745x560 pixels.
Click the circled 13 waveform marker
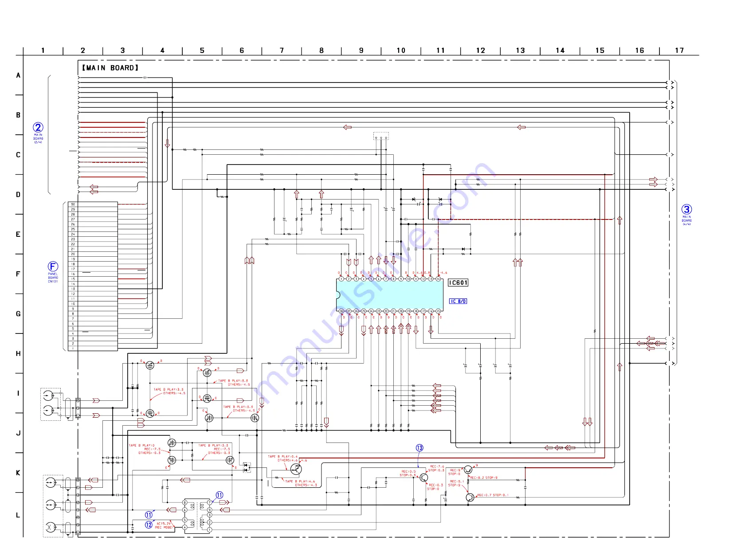tap(420, 448)
